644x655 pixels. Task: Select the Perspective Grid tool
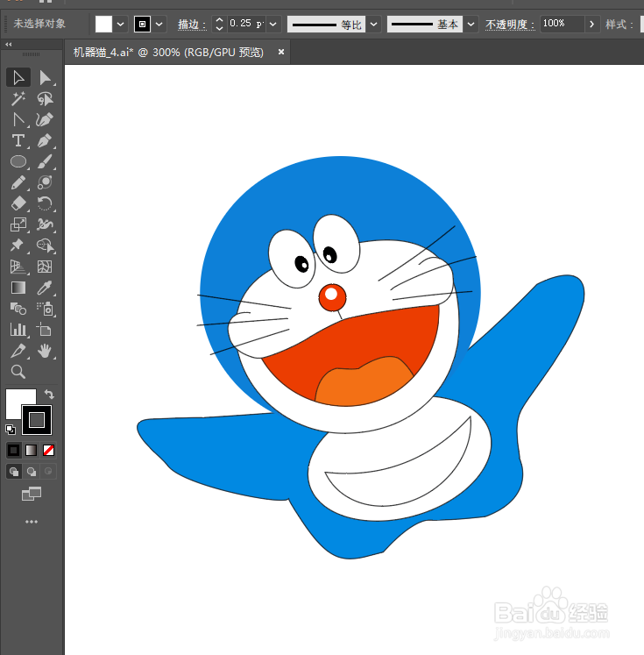18,267
